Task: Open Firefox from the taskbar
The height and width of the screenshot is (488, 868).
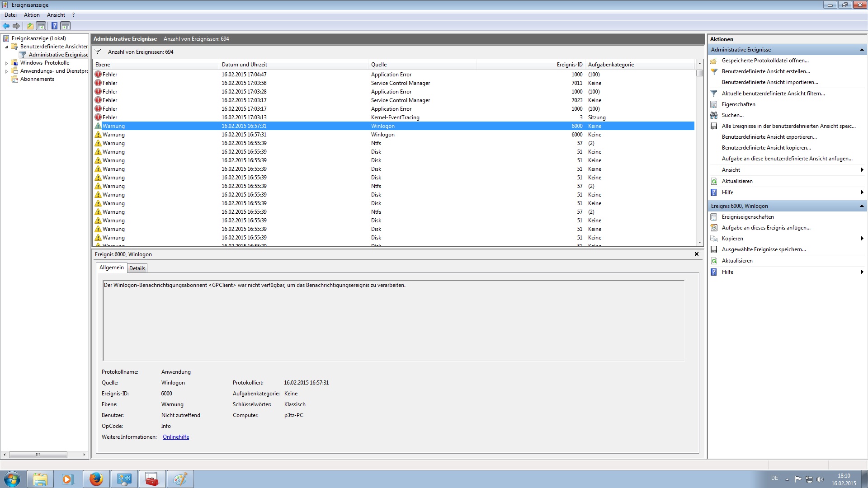Action: tap(96, 479)
